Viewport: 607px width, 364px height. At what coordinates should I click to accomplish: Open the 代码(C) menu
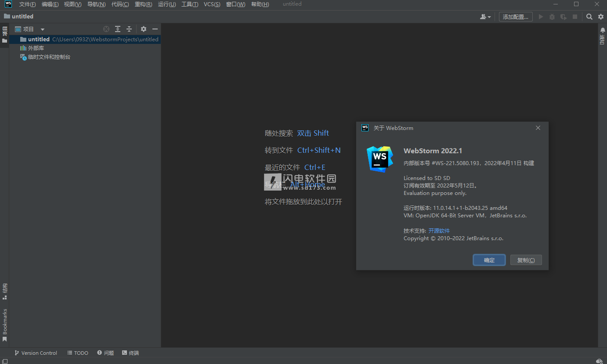tap(120, 4)
